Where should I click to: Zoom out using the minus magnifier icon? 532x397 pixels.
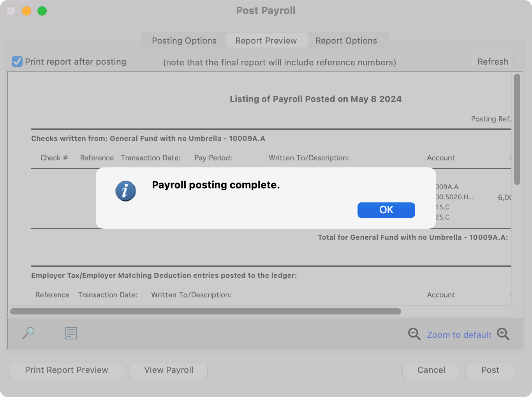click(414, 334)
